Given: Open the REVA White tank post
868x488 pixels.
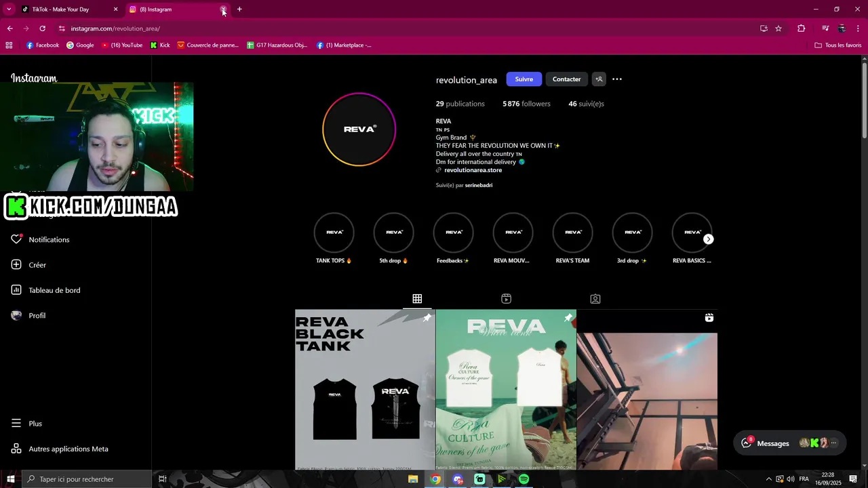Looking at the screenshot, I should 506,390.
